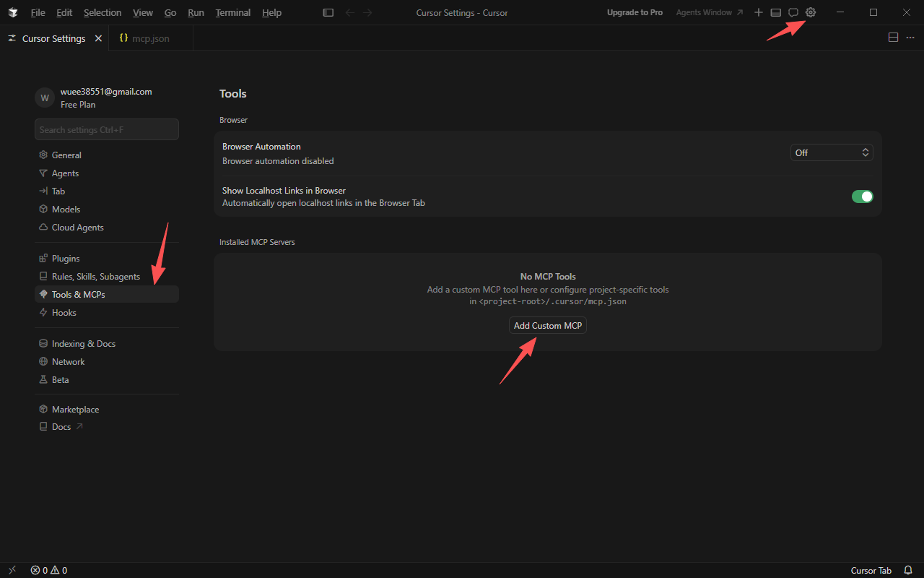Open the Terminal menu
The image size is (924, 578).
(x=233, y=12)
